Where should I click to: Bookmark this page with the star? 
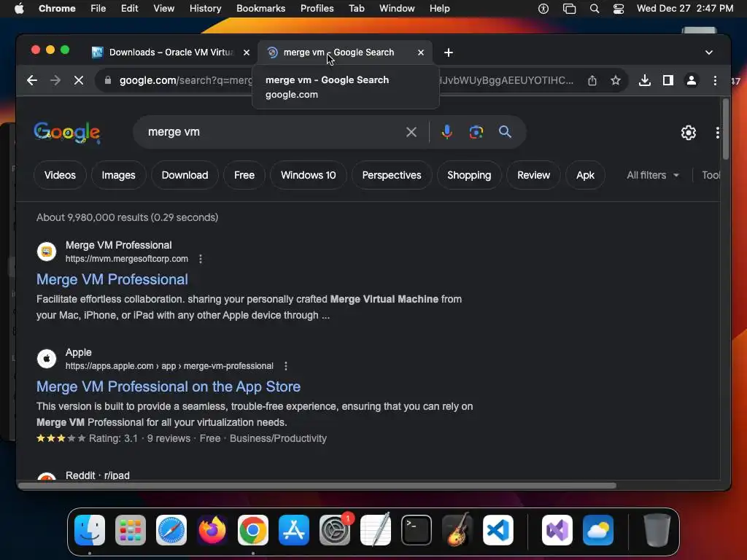(x=616, y=80)
